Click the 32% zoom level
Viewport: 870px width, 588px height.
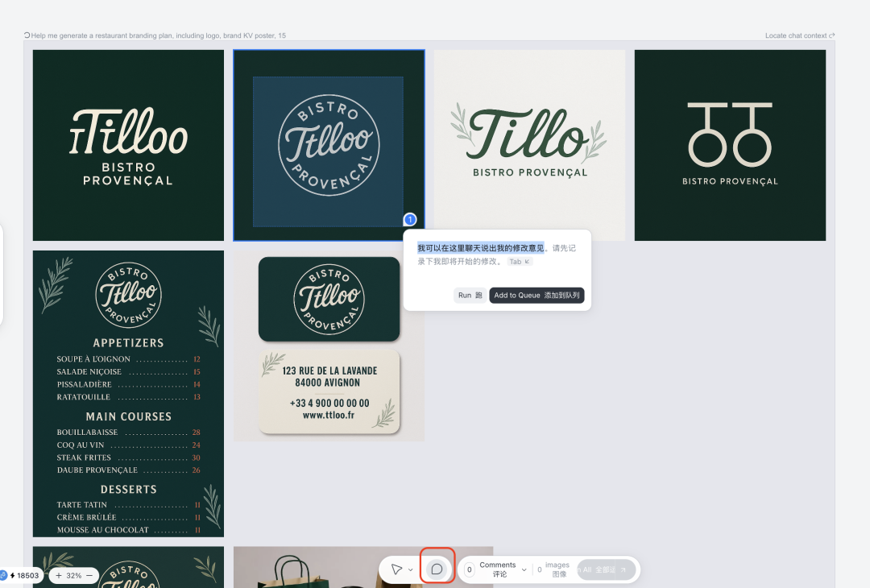[x=74, y=576]
